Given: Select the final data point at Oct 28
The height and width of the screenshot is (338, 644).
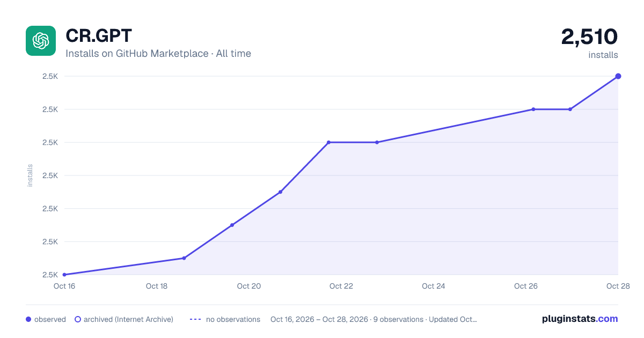Looking at the screenshot, I should click(x=618, y=76).
